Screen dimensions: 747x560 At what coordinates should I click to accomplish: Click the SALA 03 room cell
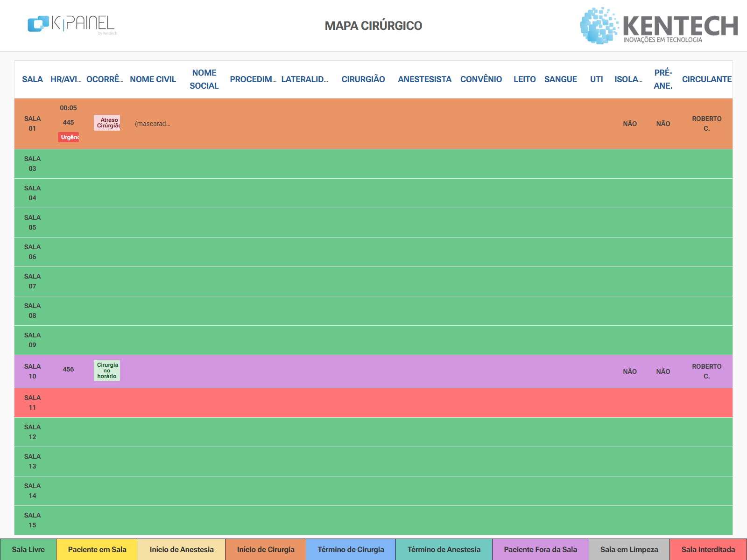click(x=32, y=164)
